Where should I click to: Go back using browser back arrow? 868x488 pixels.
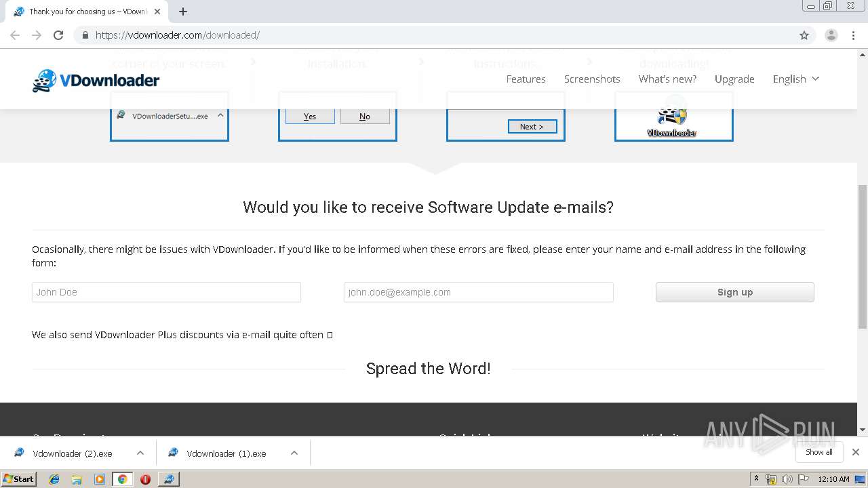point(15,35)
